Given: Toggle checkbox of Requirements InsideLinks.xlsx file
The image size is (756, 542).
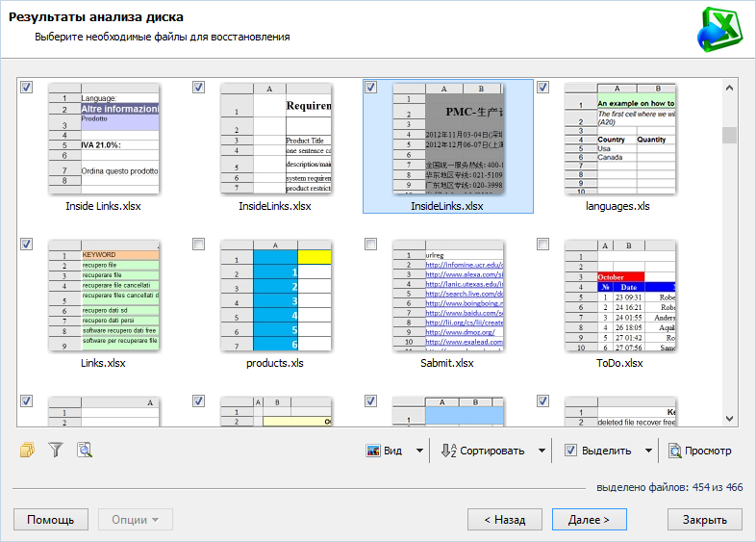Looking at the screenshot, I should click(x=199, y=88).
